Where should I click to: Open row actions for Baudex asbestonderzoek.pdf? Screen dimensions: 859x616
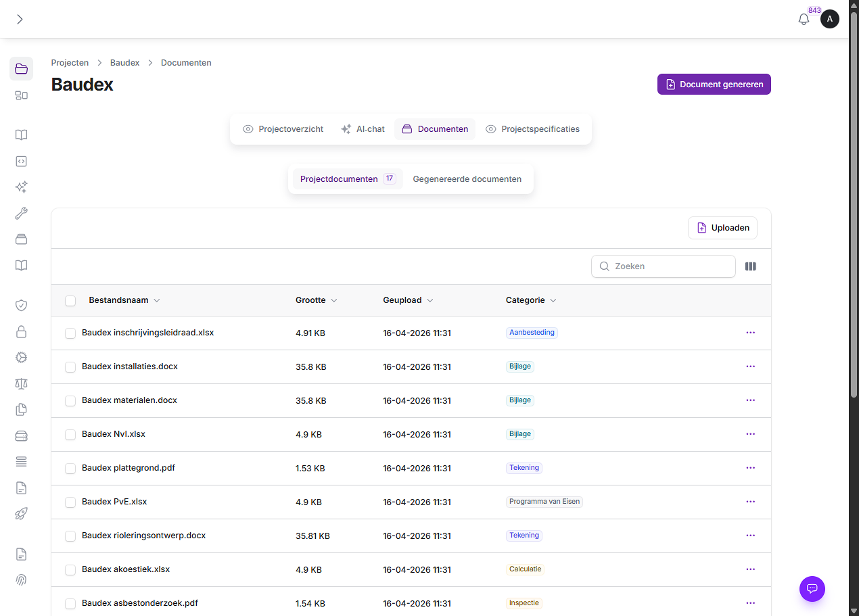pos(750,603)
